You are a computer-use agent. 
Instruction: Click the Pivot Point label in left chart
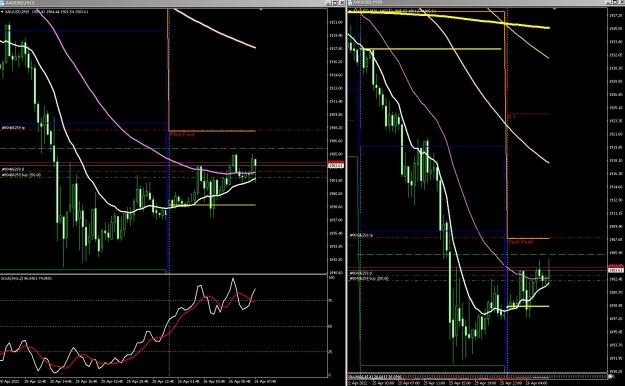182,135
